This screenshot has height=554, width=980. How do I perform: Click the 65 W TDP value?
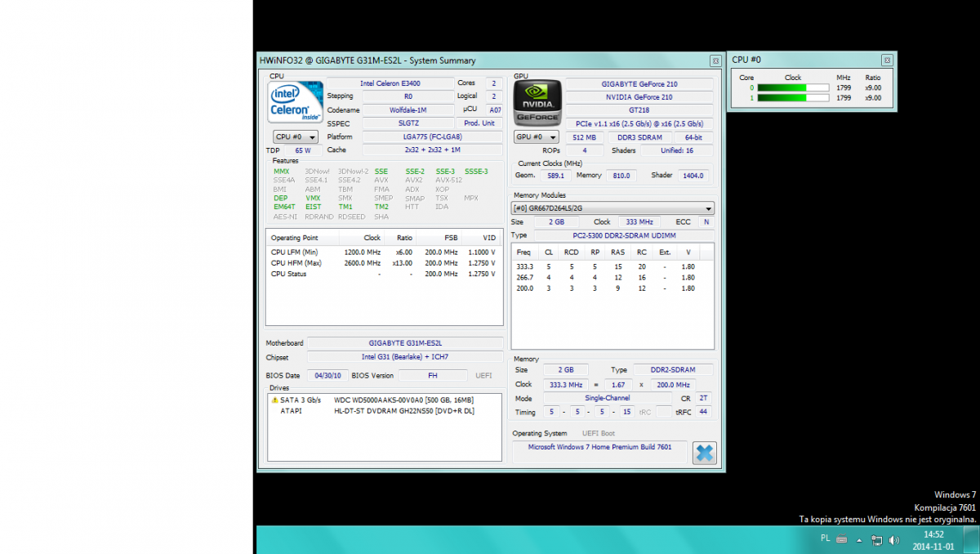[303, 150]
